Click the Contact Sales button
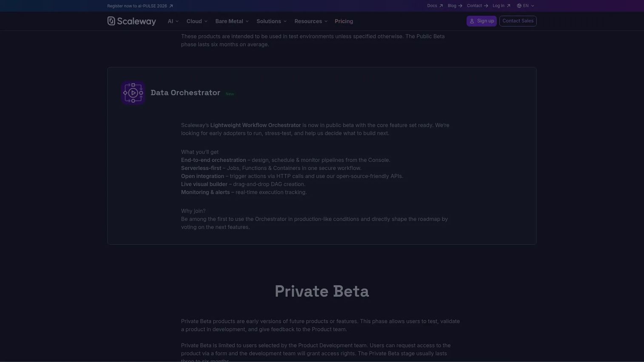 pyautogui.click(x=518, y=21)
